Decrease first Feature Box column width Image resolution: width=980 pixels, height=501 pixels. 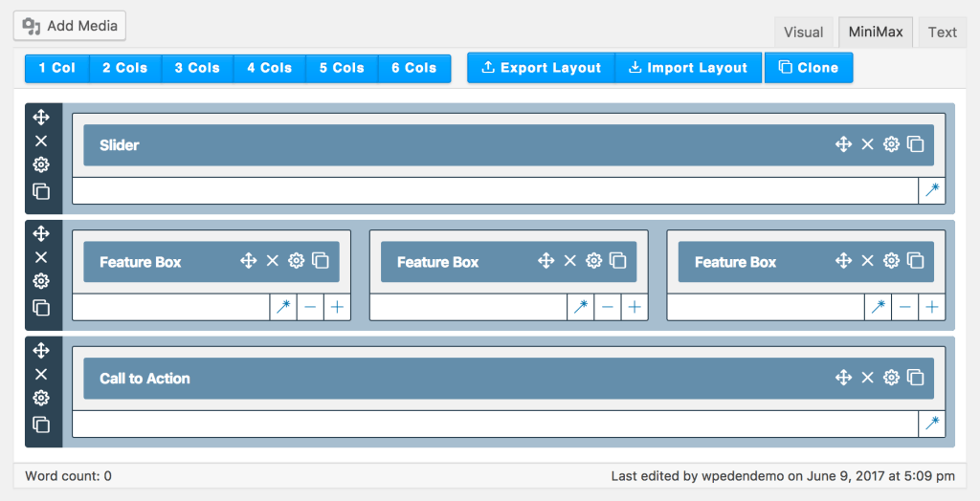coord(310,307)
